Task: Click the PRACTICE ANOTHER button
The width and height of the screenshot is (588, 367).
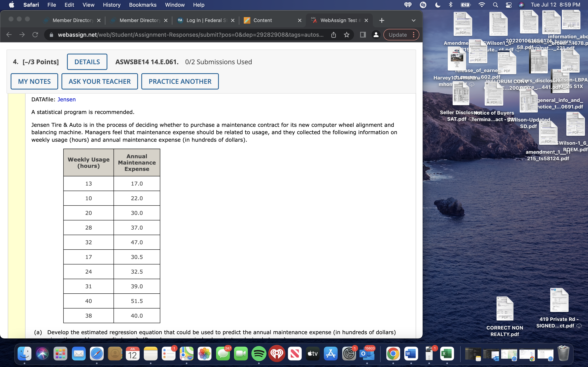Action: [180, 81]
